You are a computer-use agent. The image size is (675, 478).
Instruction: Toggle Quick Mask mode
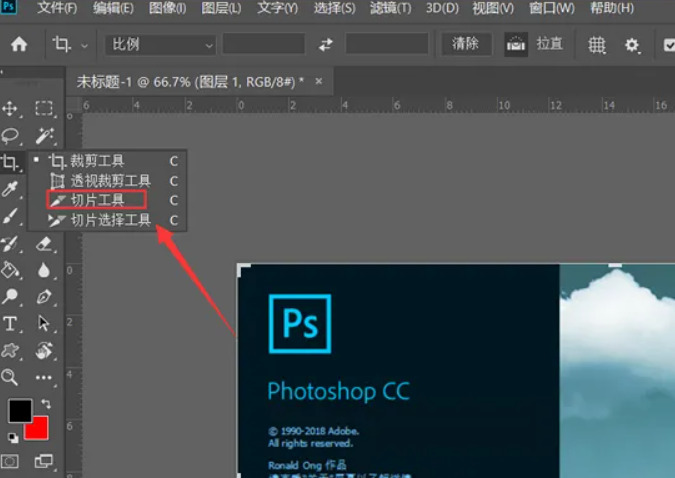[x=9, y=462]
